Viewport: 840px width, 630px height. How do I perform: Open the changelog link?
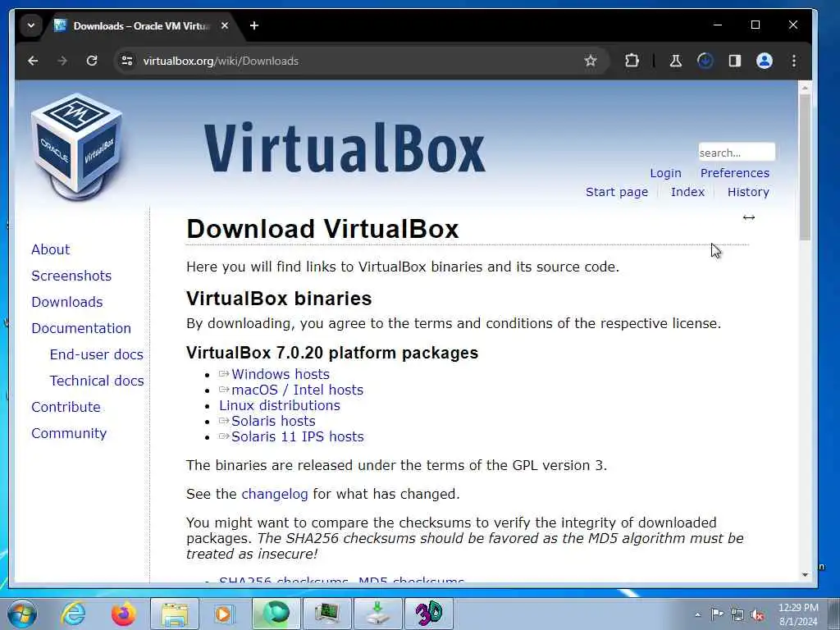point(275,494)
